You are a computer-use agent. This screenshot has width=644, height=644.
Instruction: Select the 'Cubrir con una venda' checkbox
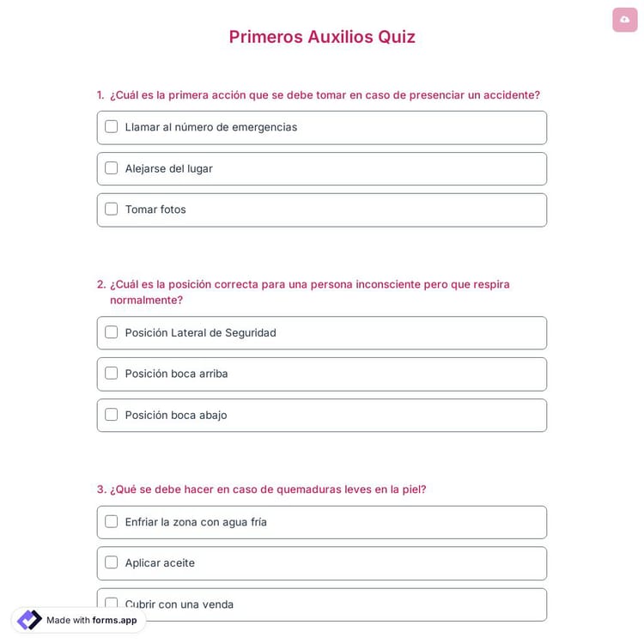[112, 604]
